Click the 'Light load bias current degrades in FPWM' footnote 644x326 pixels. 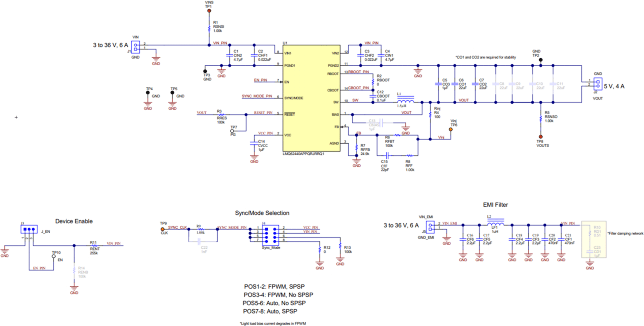[x=273, y=324]
